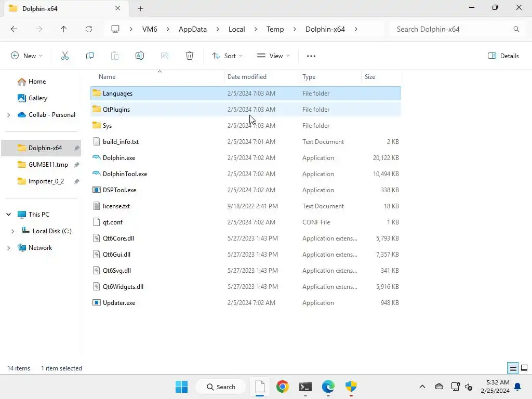Image resolution: width=532 pixels, height=399 pixels.
Task: Click Local in the address breadcrumb
Action: (x=237, y=29)
